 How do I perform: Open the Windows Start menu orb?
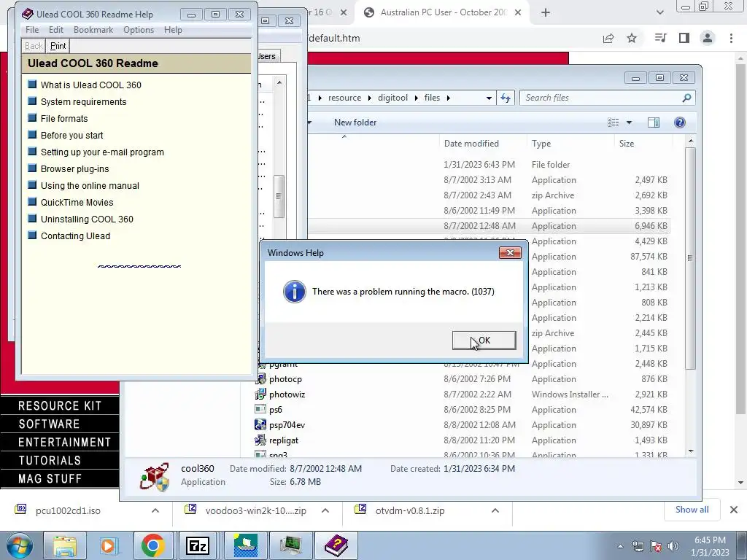19,545
